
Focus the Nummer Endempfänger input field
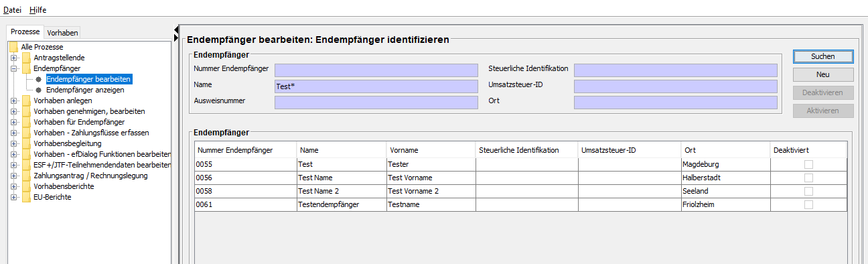[376, 70]
